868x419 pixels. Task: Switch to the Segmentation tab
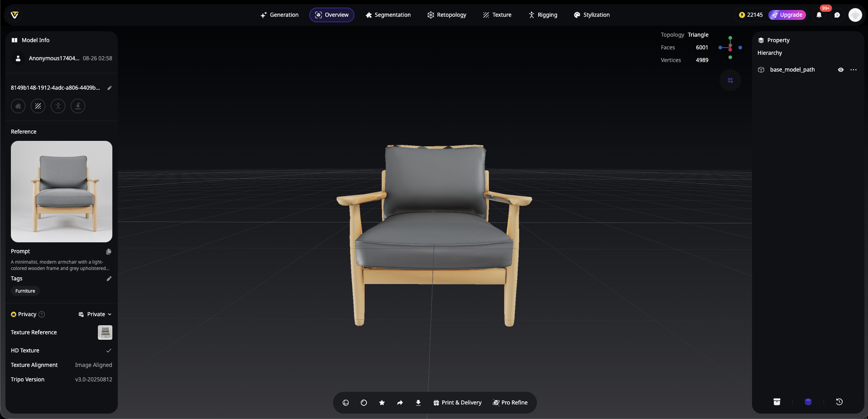coord(388,15)
